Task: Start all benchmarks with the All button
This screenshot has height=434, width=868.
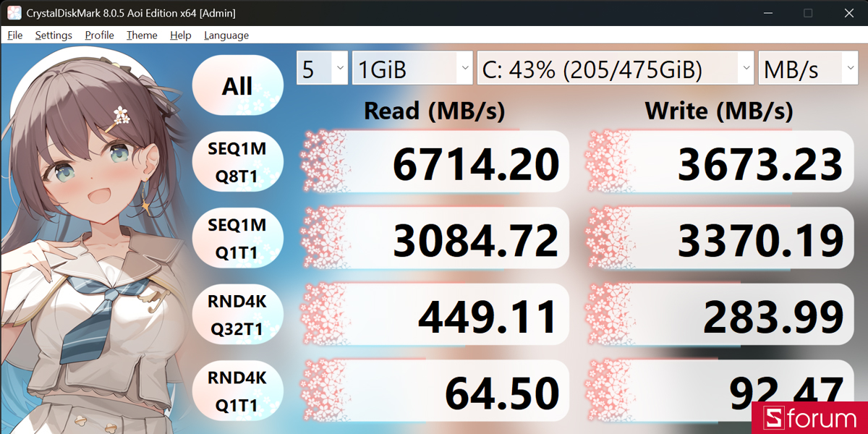Action: tap(237, 86)
